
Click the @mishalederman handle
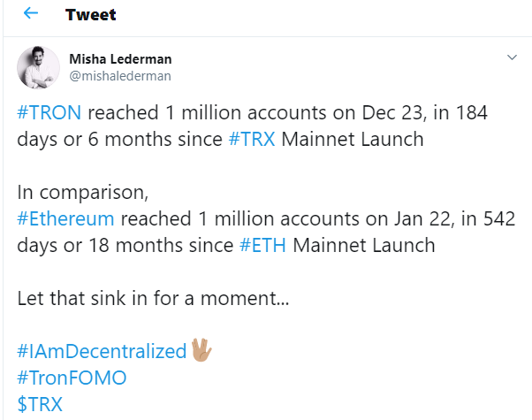(120, 76)
